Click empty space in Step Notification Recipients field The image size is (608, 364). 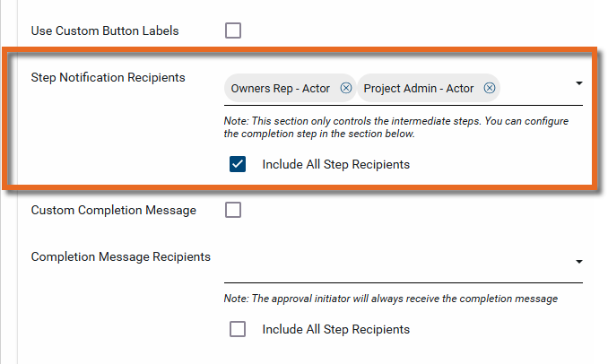[536, 88]
